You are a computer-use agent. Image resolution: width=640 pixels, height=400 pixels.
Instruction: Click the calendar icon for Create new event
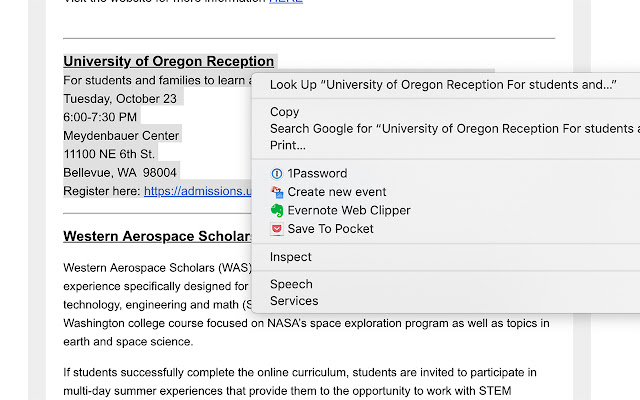coord(277,192)
